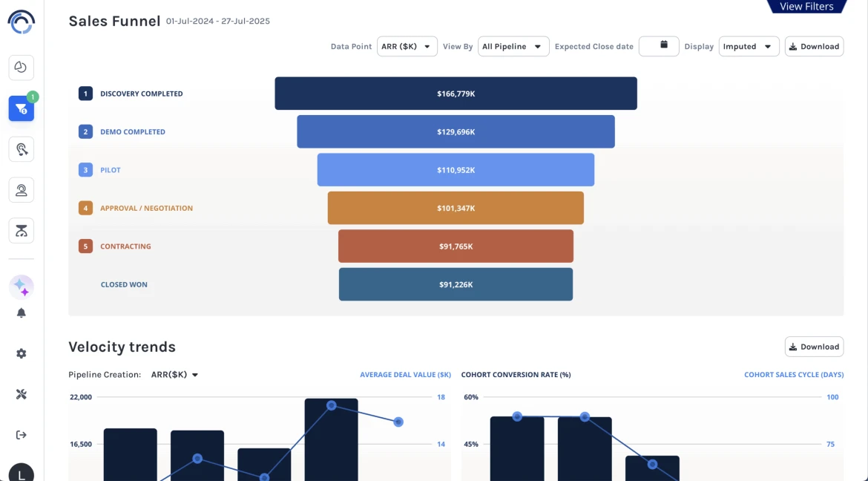This screenshot has width=868, height=481.
Task: Open the View Filters tab
Action: (x=806, y=7)
